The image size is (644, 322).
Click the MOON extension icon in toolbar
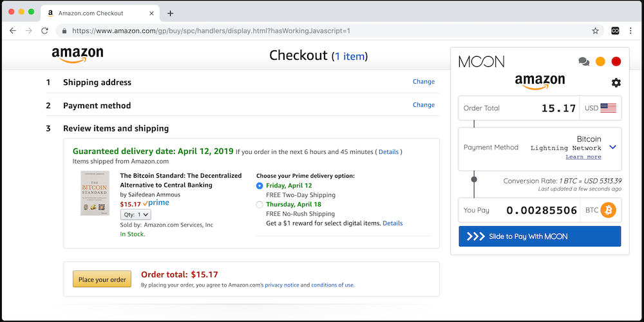615,30
